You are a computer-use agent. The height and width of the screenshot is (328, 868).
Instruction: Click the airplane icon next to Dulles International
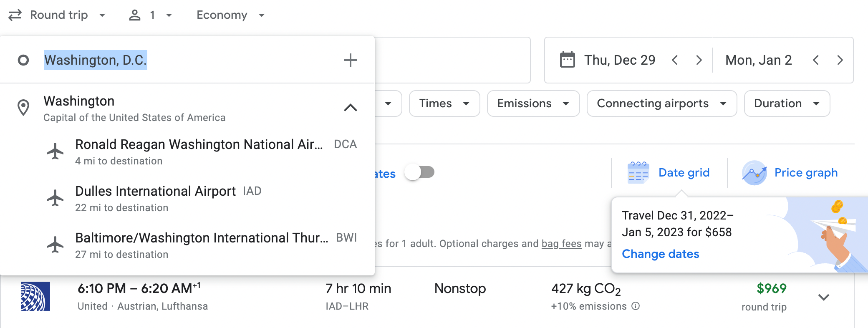click(56, 199)
